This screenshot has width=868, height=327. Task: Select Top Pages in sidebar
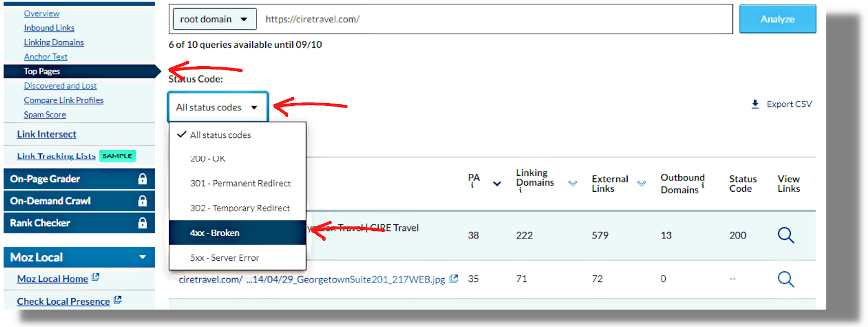(x=42, y=71)
